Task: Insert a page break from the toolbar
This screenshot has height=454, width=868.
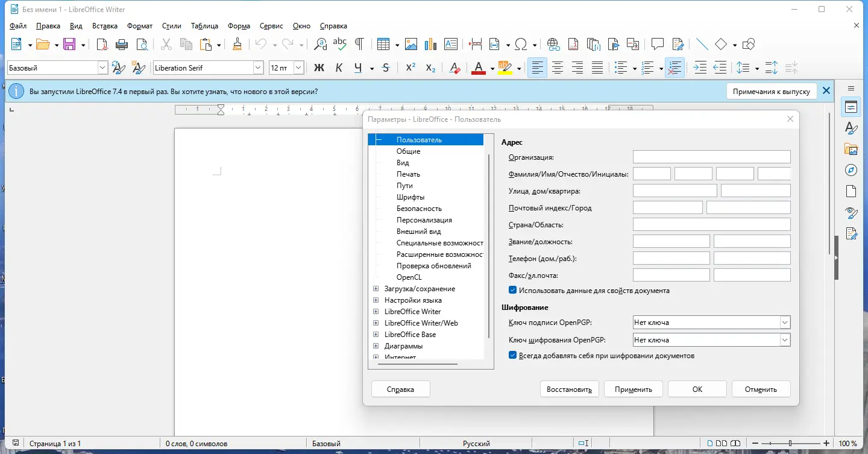Action: tap(476, 44)
